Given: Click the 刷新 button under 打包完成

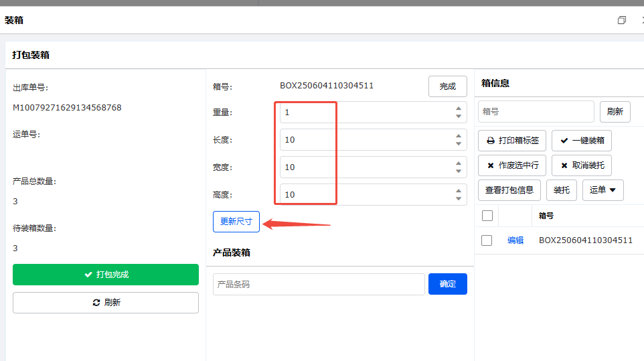Looking at the screenshot, I should (106, 303).
